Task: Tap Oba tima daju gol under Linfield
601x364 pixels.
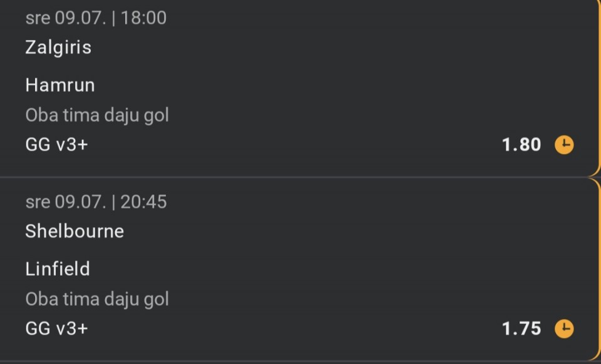Action: tap(97, 299)
